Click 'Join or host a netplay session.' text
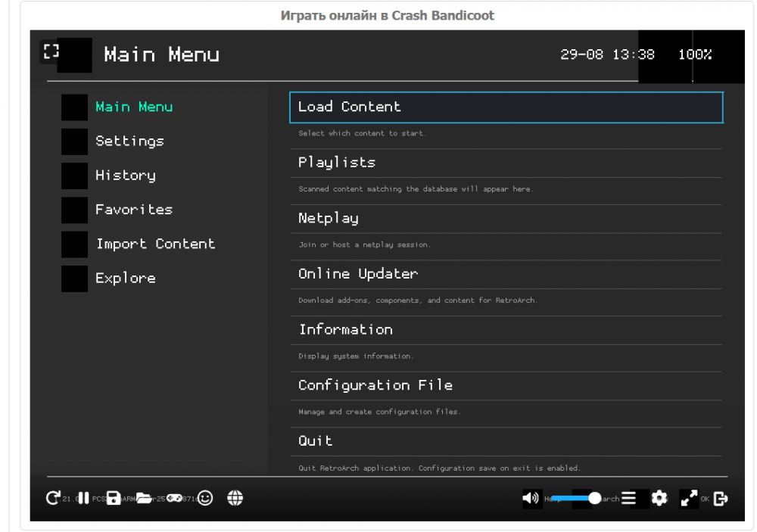Viewport: 757px width, 532px height. (x=364, y=244)
